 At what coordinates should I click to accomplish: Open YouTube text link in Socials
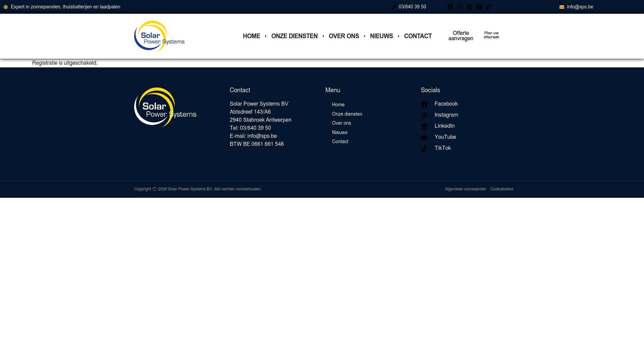pyautogui.click(x=445, y=137)
